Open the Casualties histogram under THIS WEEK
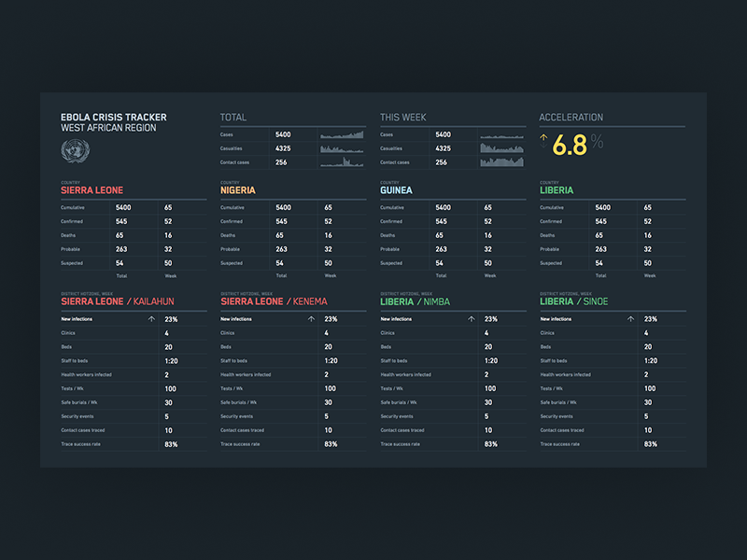This screenshot has width=747, height=560. click(502, 147)
